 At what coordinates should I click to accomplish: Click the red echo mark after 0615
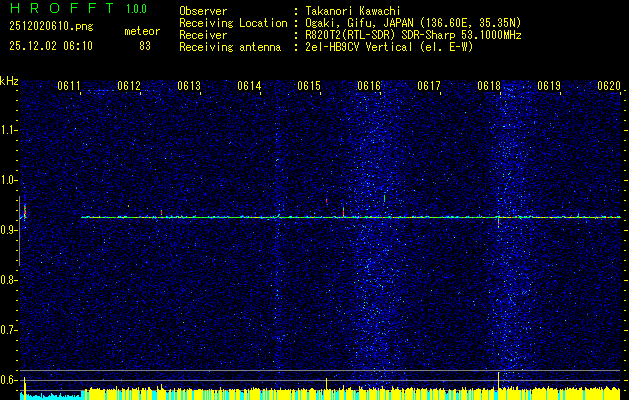coord(327,201)
